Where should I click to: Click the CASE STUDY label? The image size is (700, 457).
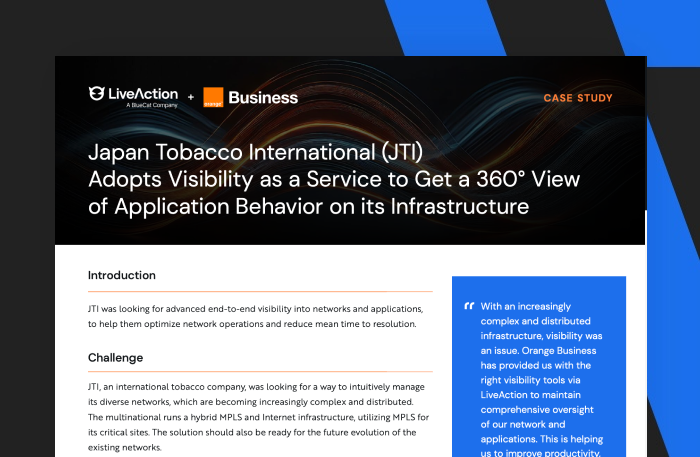click(x=577, y=98)
